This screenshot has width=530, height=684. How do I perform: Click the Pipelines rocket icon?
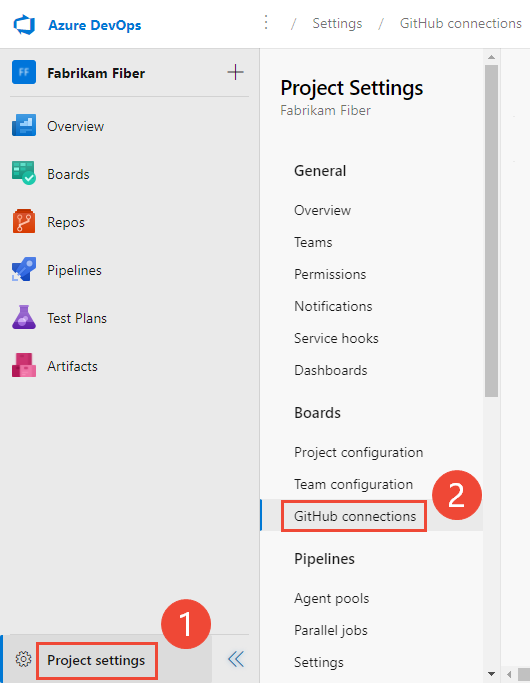click(24, 270)
